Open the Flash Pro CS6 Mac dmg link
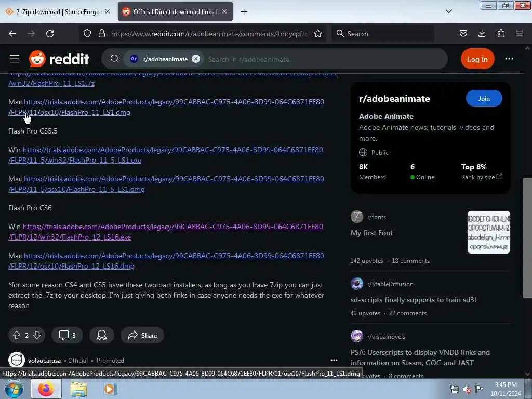Viewport: 532px width, 399px height. tap(166, 261)
